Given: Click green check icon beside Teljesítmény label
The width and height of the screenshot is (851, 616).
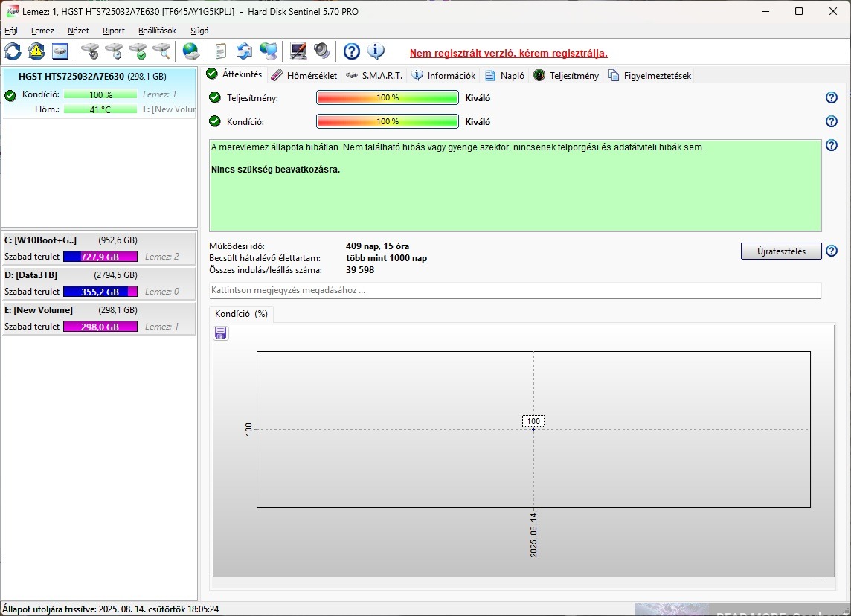Looking at the screenshot, I should (215, 97).
